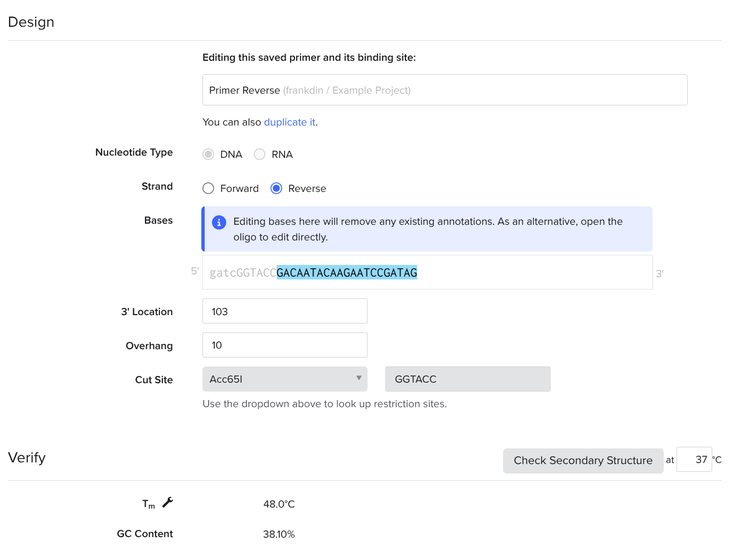Click the 'GC Content' label

pos(145,534)
